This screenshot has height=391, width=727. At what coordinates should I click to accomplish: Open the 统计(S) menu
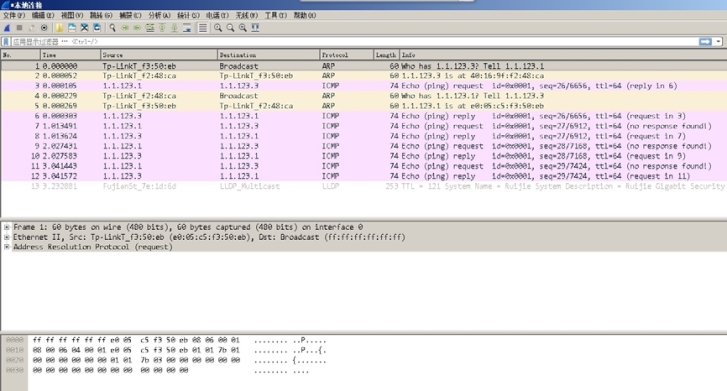click(x=188, y=15)
